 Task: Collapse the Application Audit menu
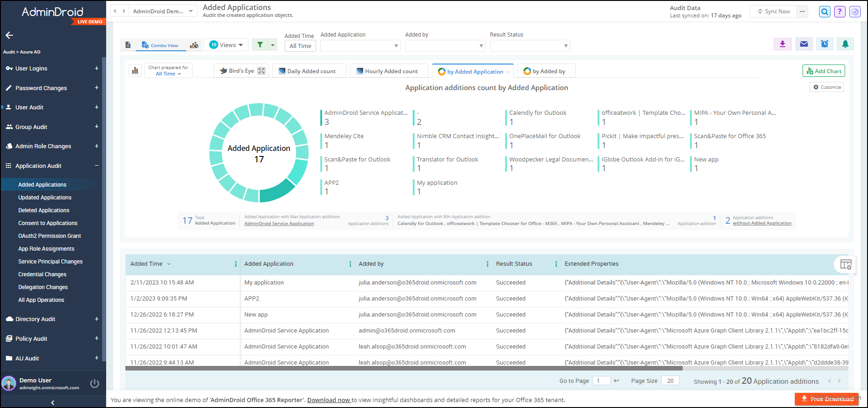[x=97, y=165]
